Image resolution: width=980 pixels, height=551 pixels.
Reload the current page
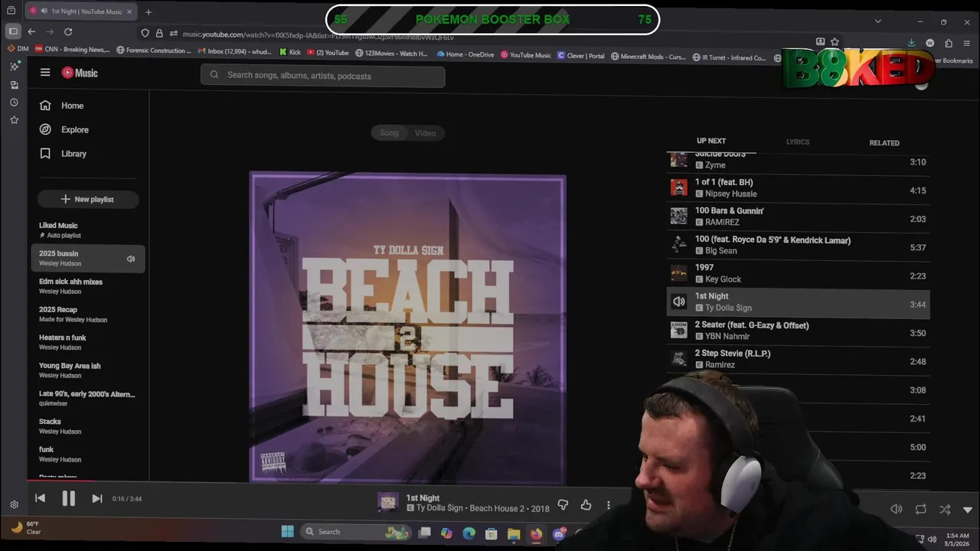point(68,31)
